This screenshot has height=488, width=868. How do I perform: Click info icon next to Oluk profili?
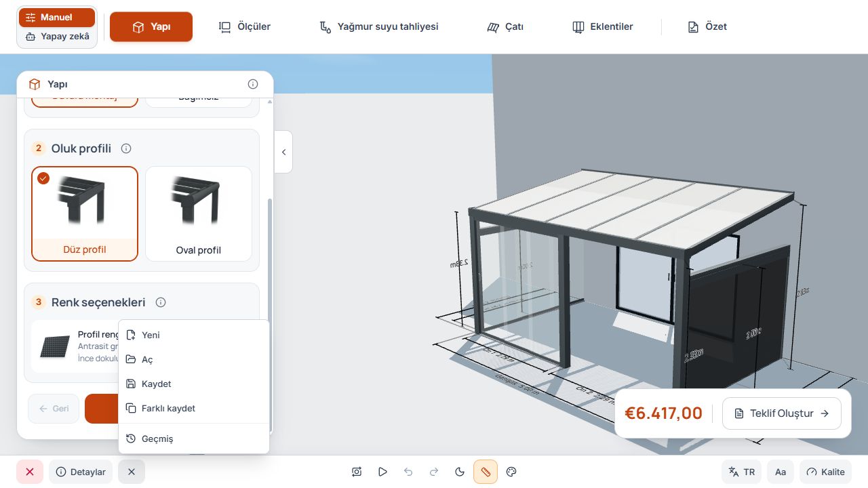[x=126, y=148]
